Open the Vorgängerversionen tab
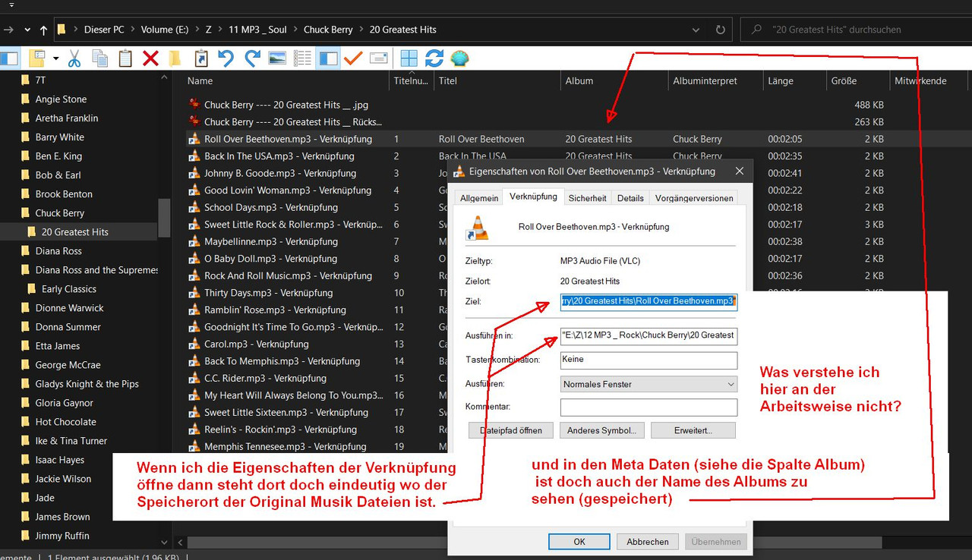 pyautogui.click(x=693, y=198)
